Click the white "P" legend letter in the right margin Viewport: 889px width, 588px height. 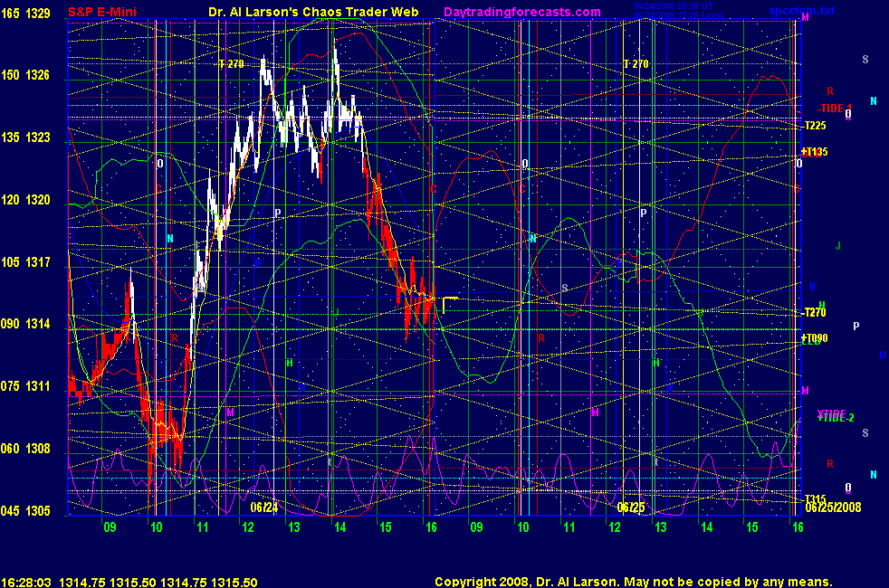coord(856,327)
